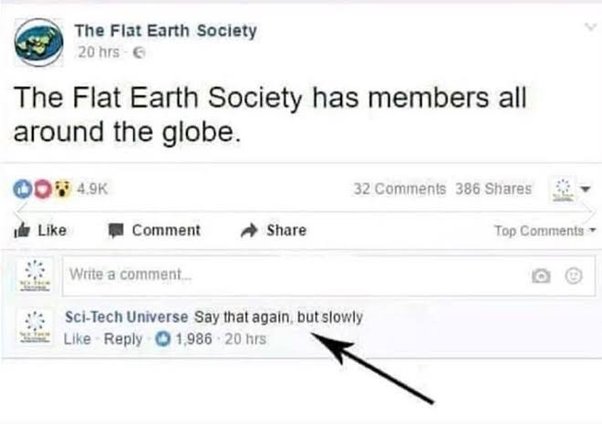Screen dimensions: 602x424
Task: Click the thumbs-up Like reaction icon
Action: (x=22, y=189)
